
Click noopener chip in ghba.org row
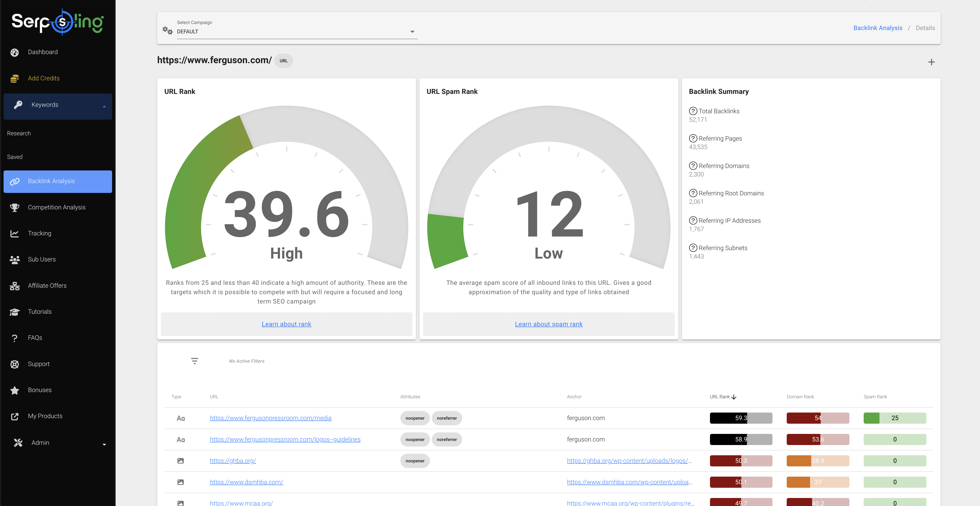click(x=415, y=461)
